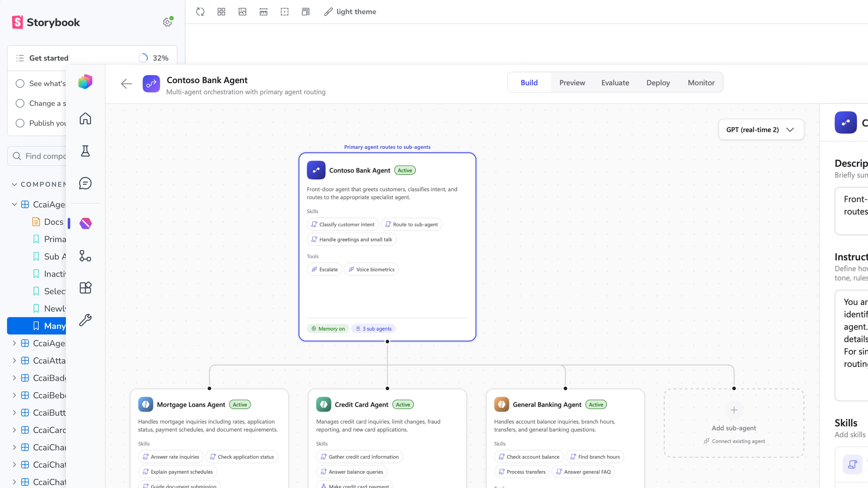Click the viewport size toolbar icon

click(x=305, y=12)
